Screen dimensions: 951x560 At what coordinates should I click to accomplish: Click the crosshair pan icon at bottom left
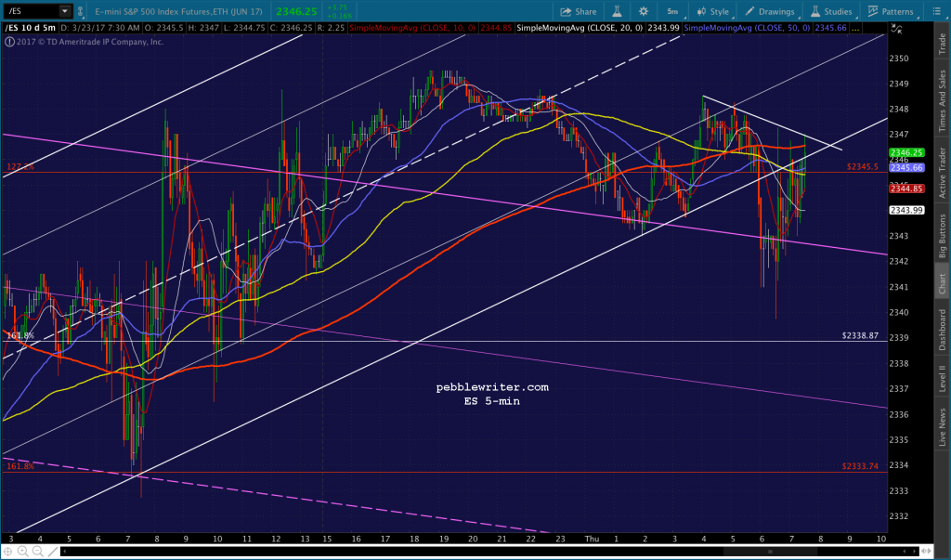7,551
